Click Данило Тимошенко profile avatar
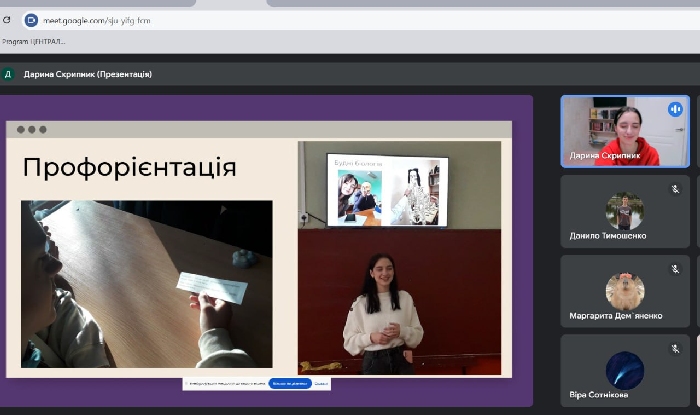The height and width of the screenshot is (415, 700). [x=624, y=210]
